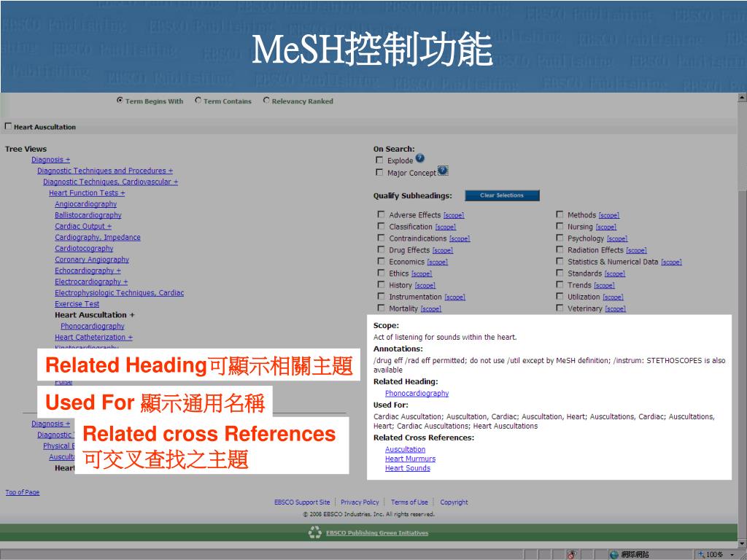Check Economics subheading

[x=381, y=261]
